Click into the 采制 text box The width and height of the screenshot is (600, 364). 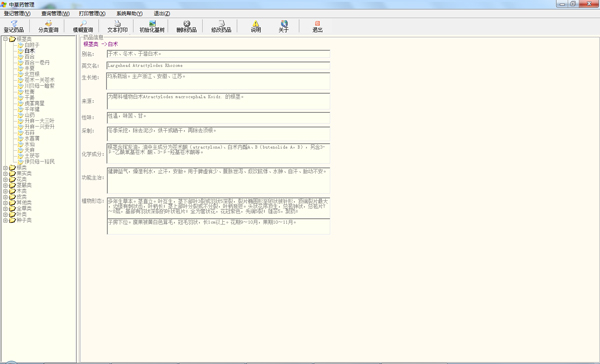(218, 134)
